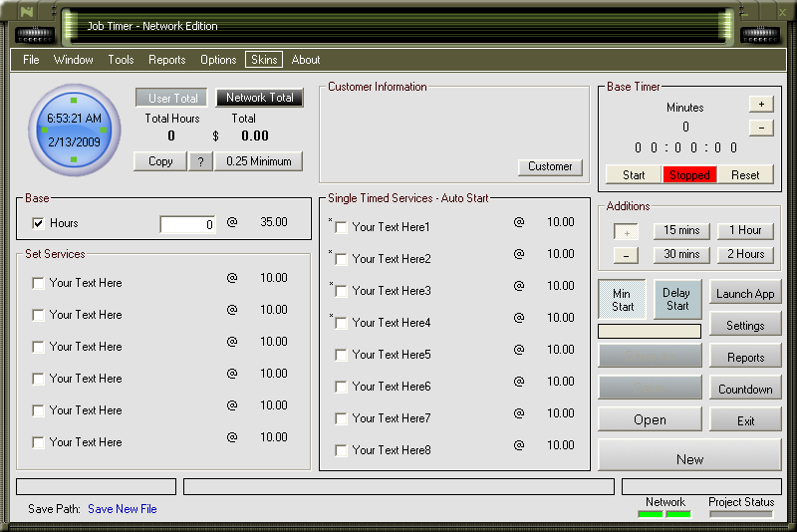Screen dimensions: 797x532
Task: Switch to Network Total view
Action: (259, 98)
